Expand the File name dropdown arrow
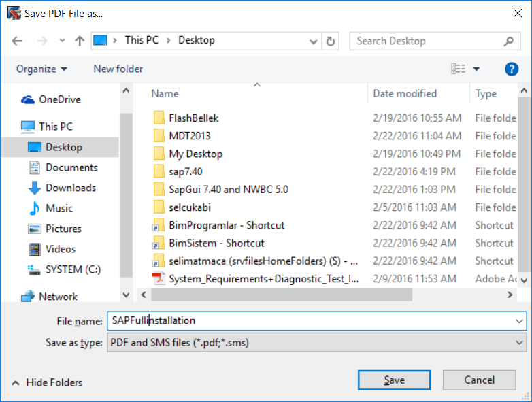 pyautogui.click(x=519, y=321)
